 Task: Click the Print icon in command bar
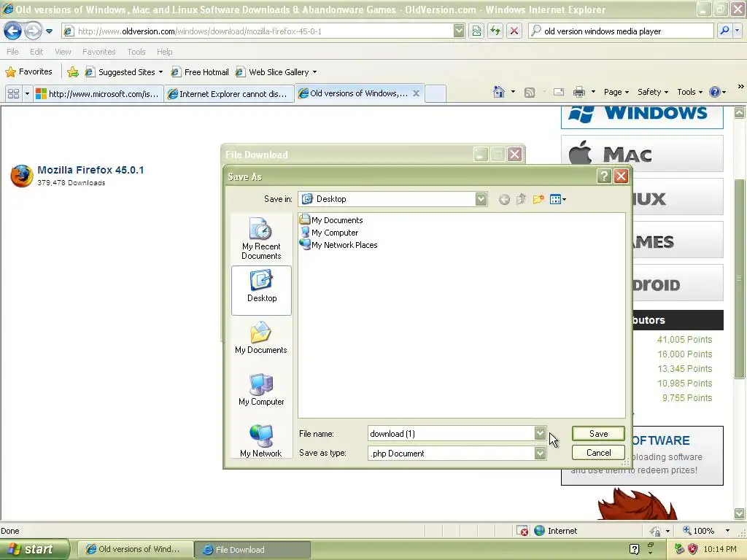pyautogui.click(x=579, y=92)
